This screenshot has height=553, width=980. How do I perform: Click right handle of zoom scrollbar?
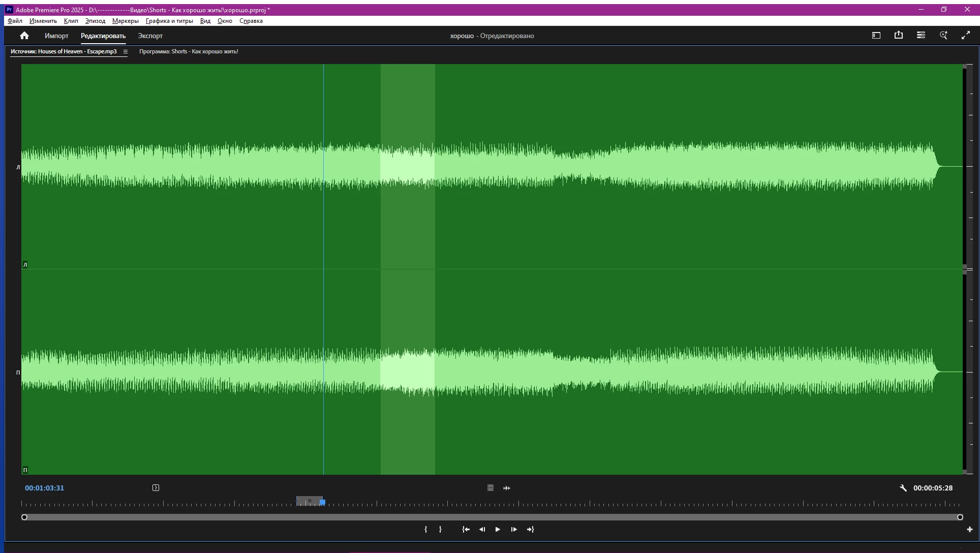[x=960, y=517]
